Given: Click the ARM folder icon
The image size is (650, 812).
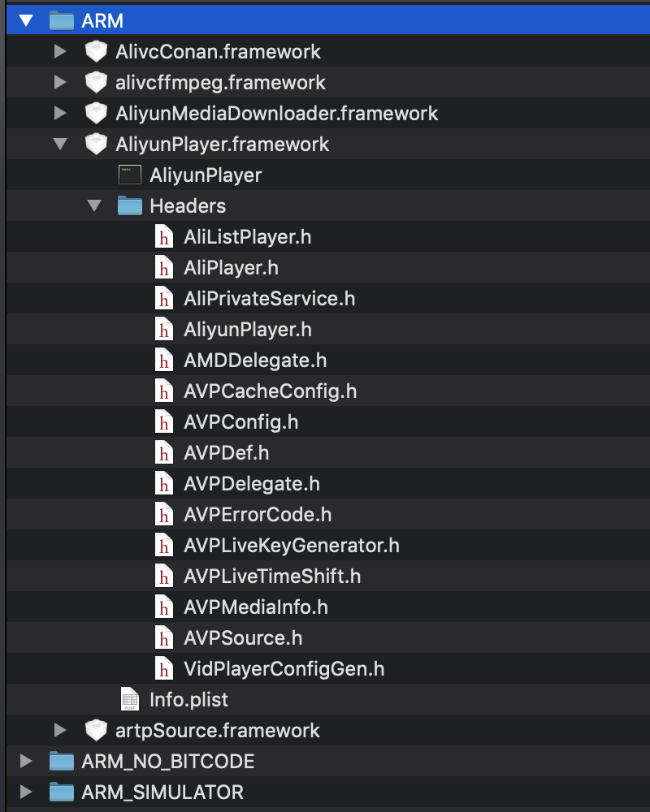Looking at the screenshot, I should click(x=62, y=21).
